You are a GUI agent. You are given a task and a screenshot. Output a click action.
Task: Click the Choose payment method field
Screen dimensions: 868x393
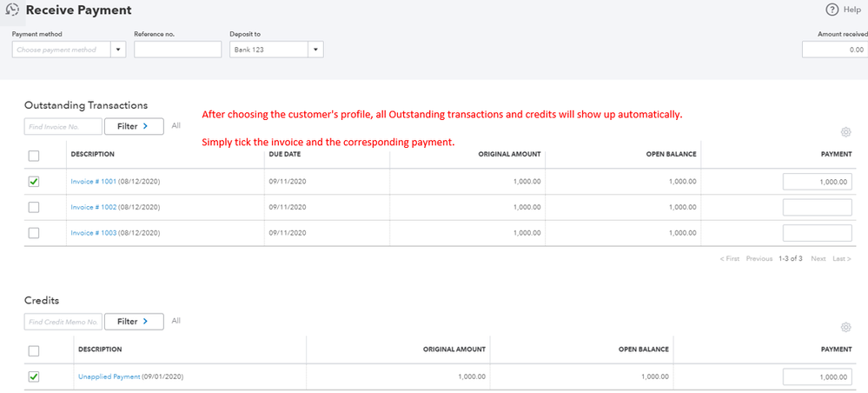point(62,50)
